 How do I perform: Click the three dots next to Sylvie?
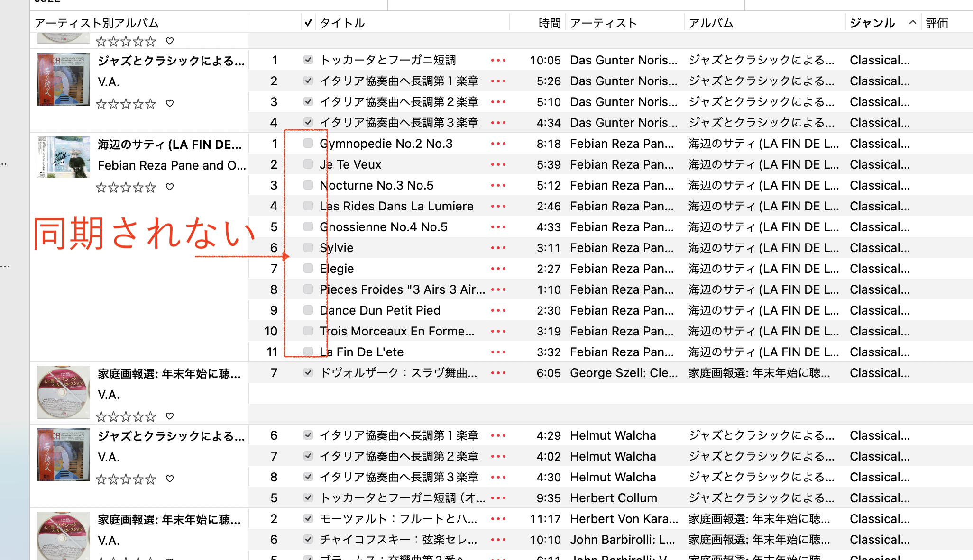click(498, 248)
